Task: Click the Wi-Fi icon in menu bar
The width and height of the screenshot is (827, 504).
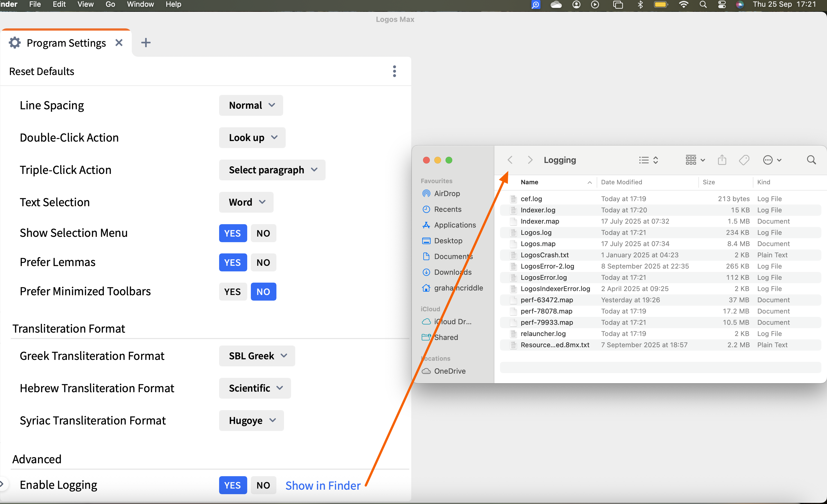Action: (683, 5)
